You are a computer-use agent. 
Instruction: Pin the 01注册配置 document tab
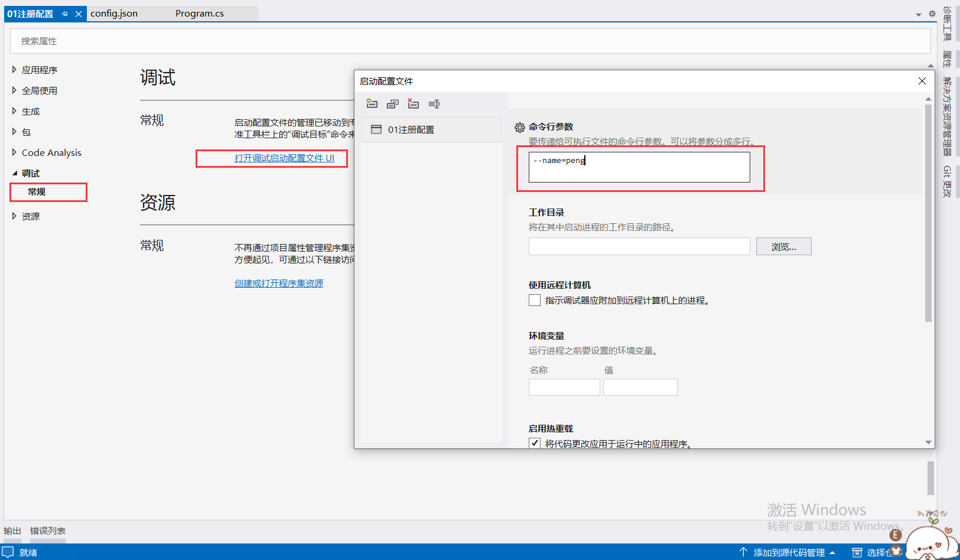pos(65,14)
